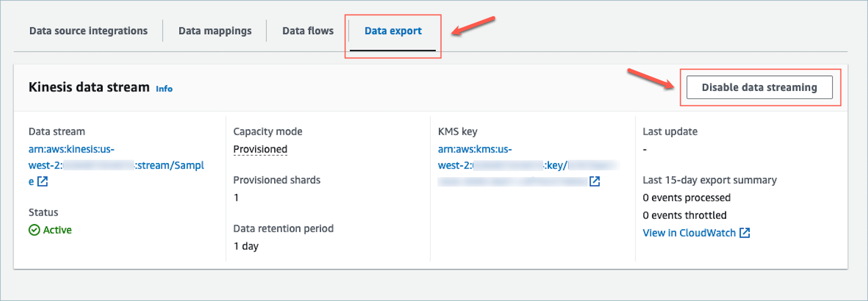Viewport: 868px width, 301px height.
Task: Click the 0 events throttled text
Action: pyautogui.click(x=685, y=215)
